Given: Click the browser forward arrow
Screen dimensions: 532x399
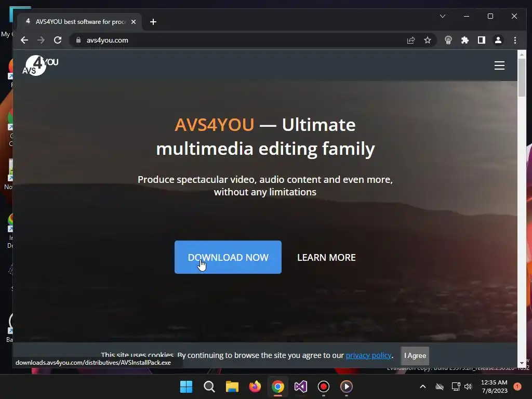Looking at the screenshot, I should [41, 40].
